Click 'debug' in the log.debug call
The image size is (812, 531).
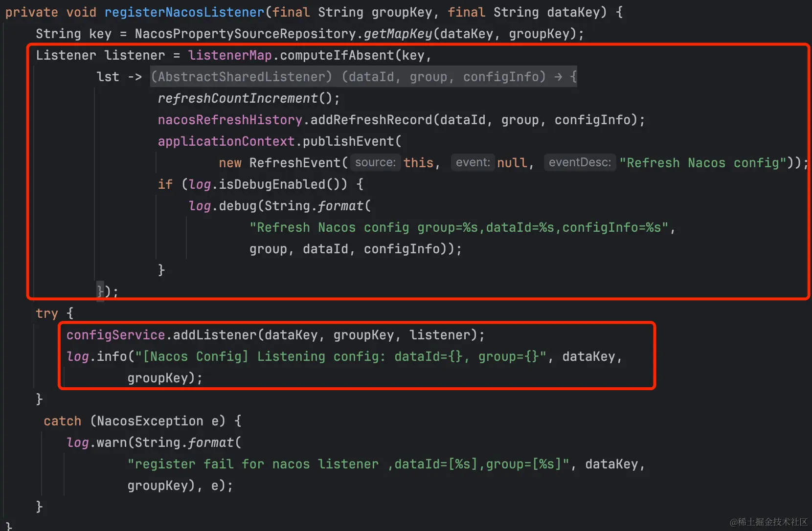[238, 206]
